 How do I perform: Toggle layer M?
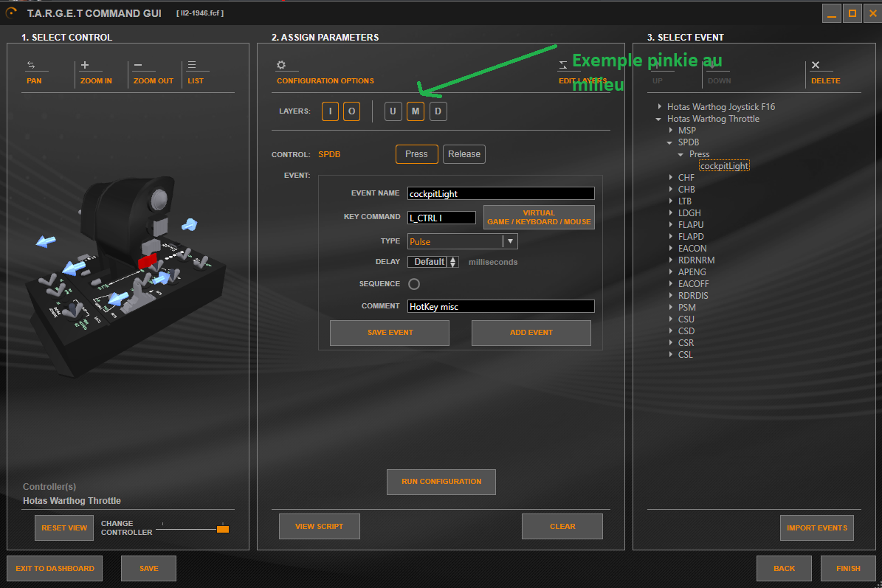(415, 111)
